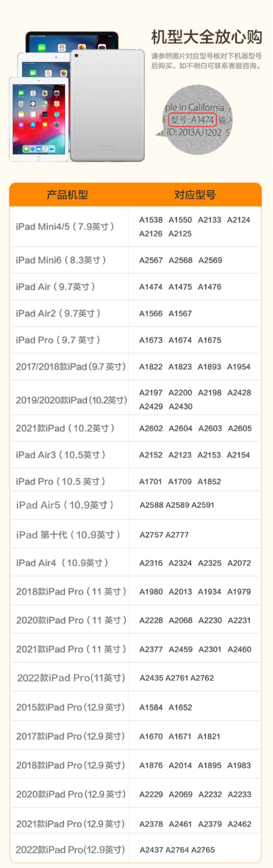Click model number A2133
The height and width of the screenshot is (868, 273).
click(x=210, y=220)
